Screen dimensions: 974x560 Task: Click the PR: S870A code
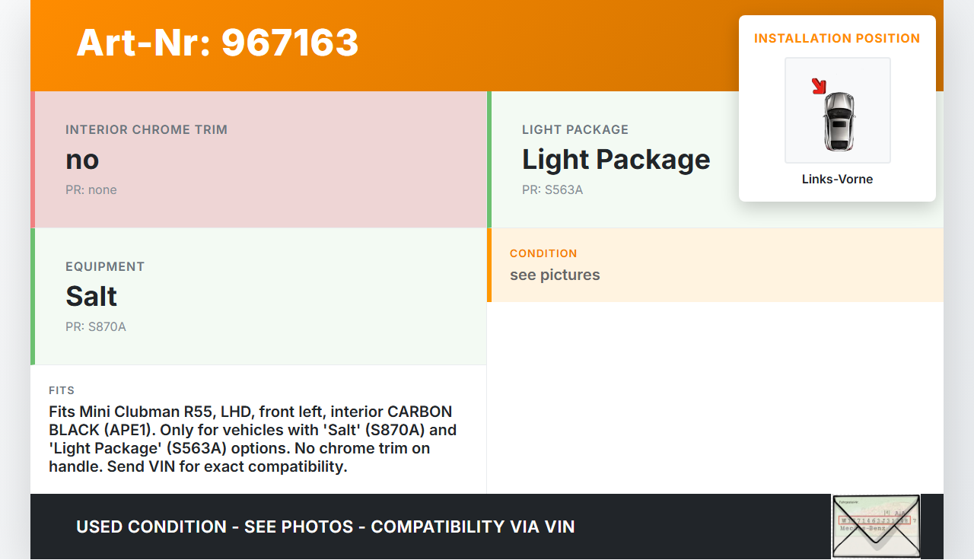pos(96,327)
